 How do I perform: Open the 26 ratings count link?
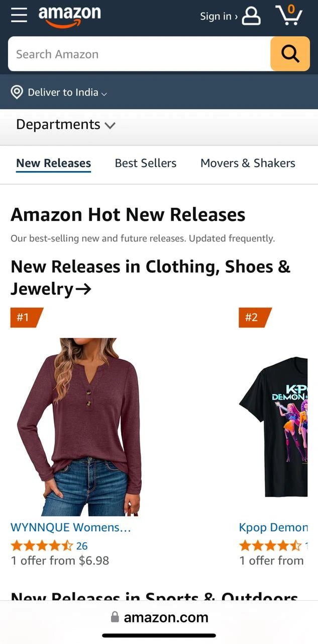[82, 545]
